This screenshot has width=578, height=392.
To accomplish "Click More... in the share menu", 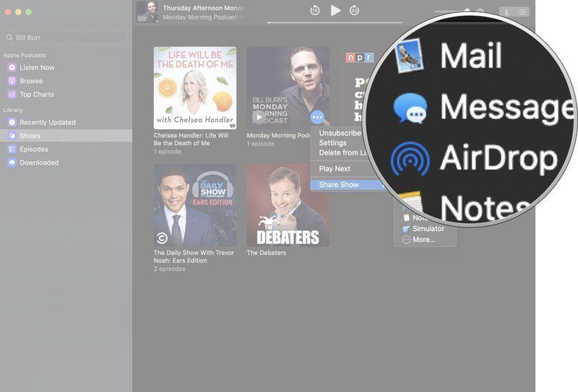I will (423, 239).
